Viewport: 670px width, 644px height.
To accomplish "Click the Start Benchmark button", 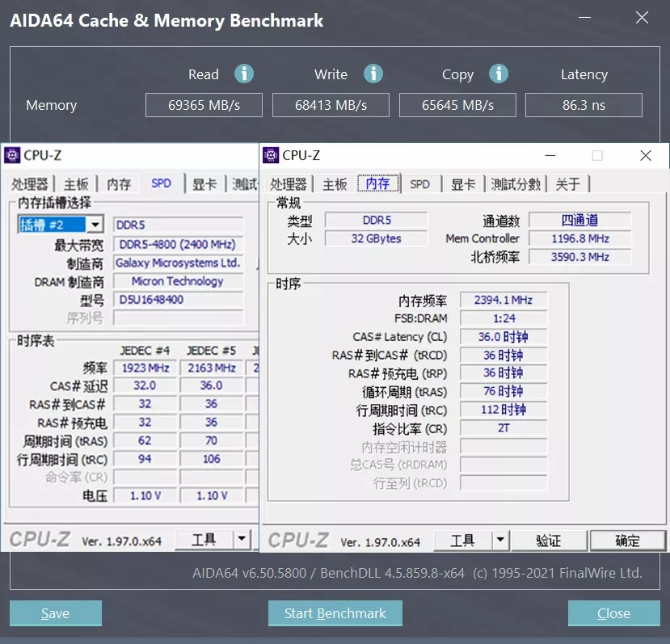I will tap(335, 613).
